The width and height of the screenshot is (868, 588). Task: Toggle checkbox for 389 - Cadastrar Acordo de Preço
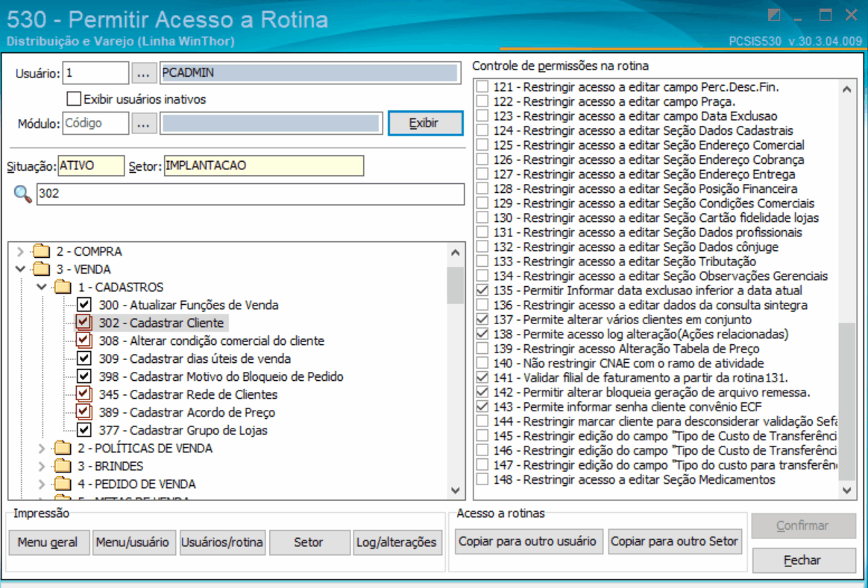coord(84,412)
